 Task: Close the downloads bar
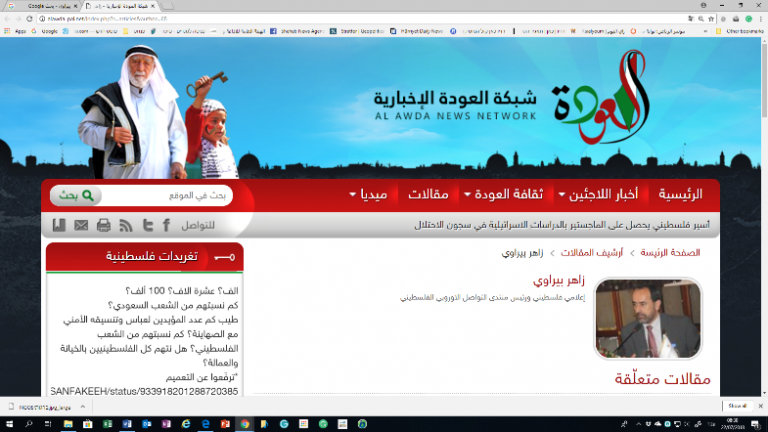pyautogui.click(x=760, y=406)
